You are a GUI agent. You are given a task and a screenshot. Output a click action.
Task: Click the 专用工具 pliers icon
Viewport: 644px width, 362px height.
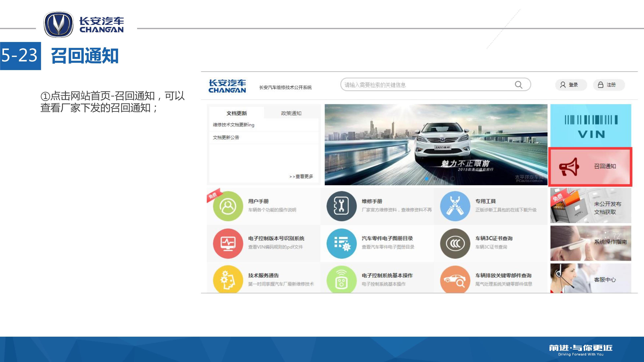click(x=455, y=206)
